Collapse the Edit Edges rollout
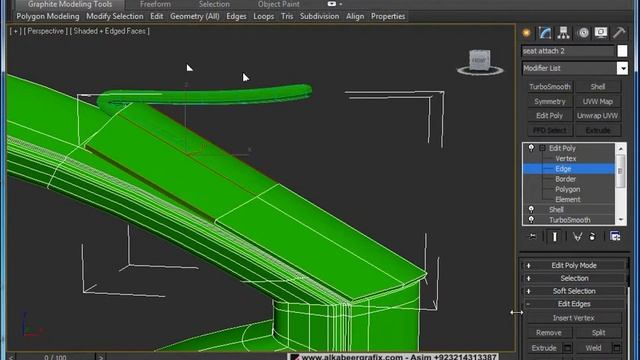Viewport: 640px width, 360px height. 573,304
